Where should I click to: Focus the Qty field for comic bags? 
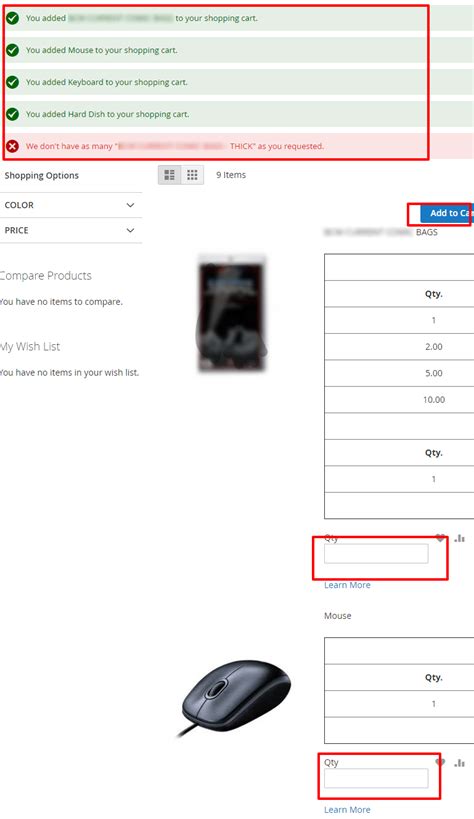pos(376,553)
